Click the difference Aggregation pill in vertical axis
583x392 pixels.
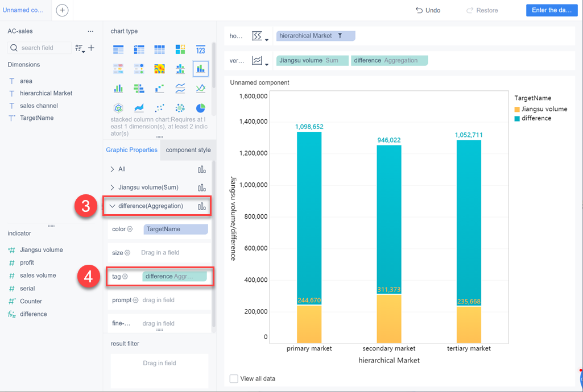[x=389, y=61]
